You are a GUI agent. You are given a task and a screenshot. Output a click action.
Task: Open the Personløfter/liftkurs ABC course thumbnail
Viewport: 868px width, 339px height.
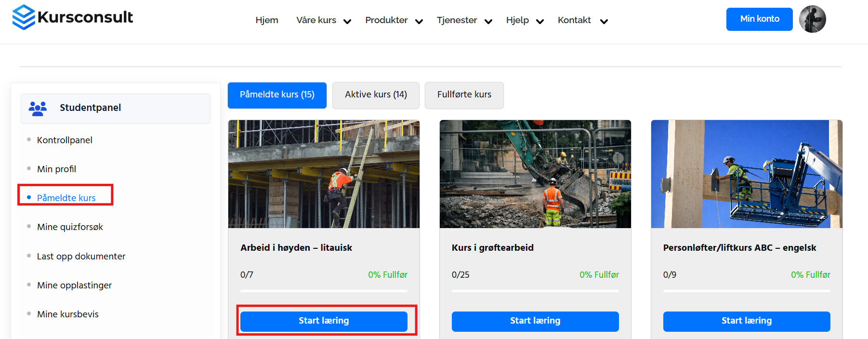tap(747, 174)
